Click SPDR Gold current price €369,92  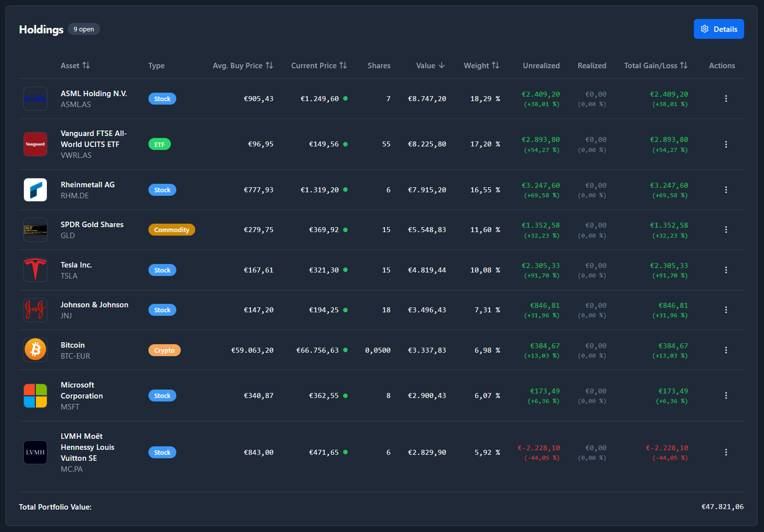(324, 230)
